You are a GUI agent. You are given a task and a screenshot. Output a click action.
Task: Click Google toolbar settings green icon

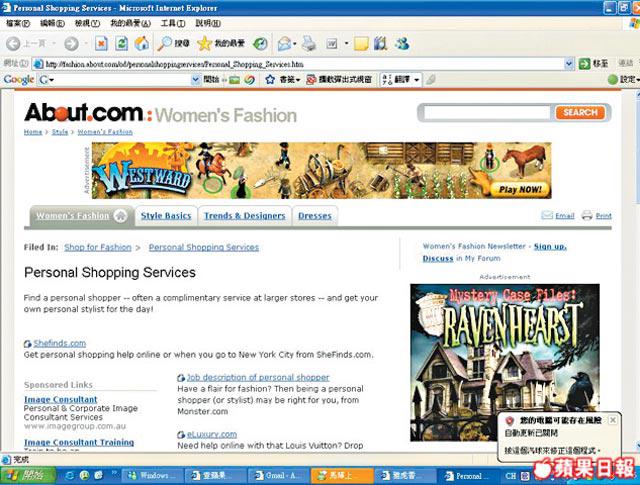coord(613,79)
